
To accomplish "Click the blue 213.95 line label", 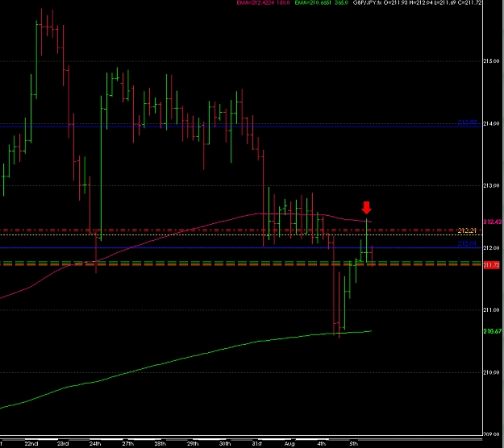I will [x=467, y=122].
